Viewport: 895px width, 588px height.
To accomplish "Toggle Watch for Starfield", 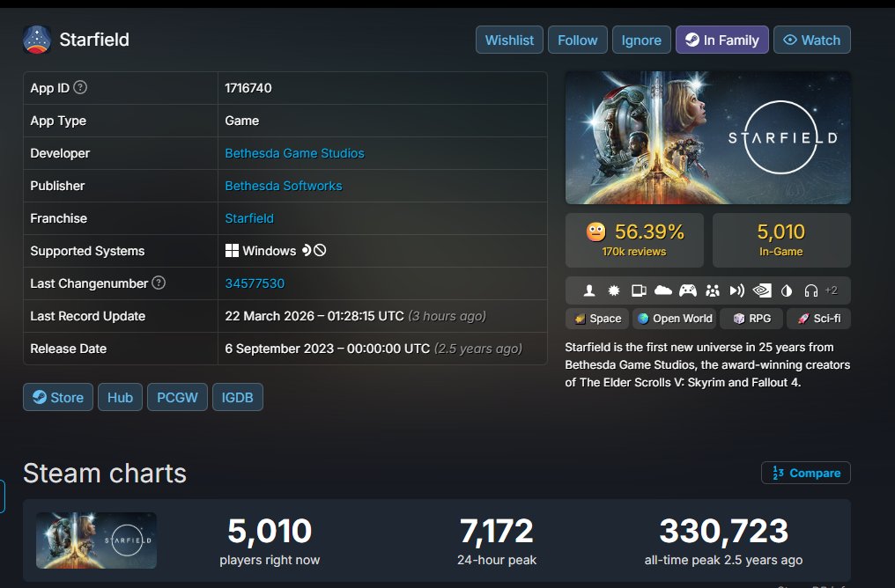I will click(811, 40).
